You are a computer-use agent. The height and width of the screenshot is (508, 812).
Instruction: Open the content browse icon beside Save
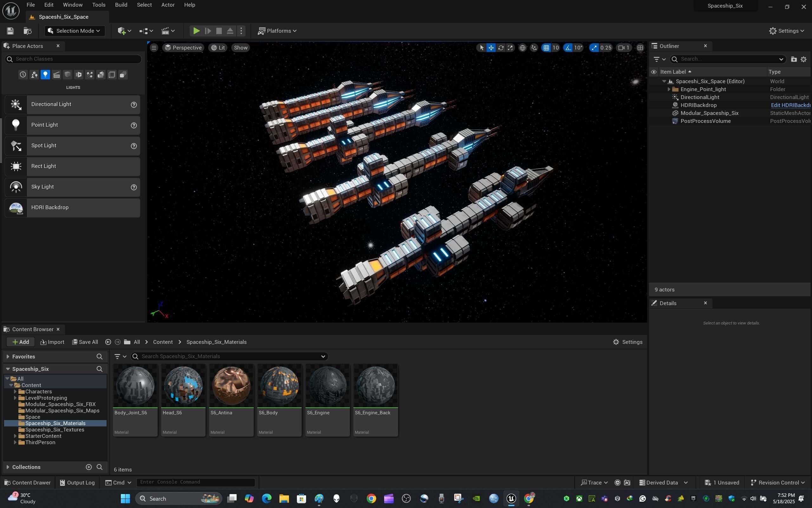pos(28,31)
